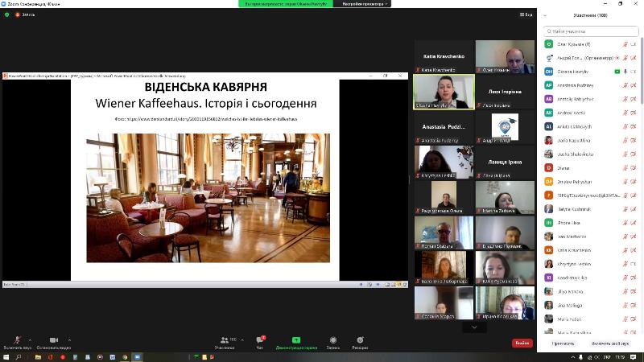Click the green screen-sharing notice banner
644x362 pixels.
[286, 4]
